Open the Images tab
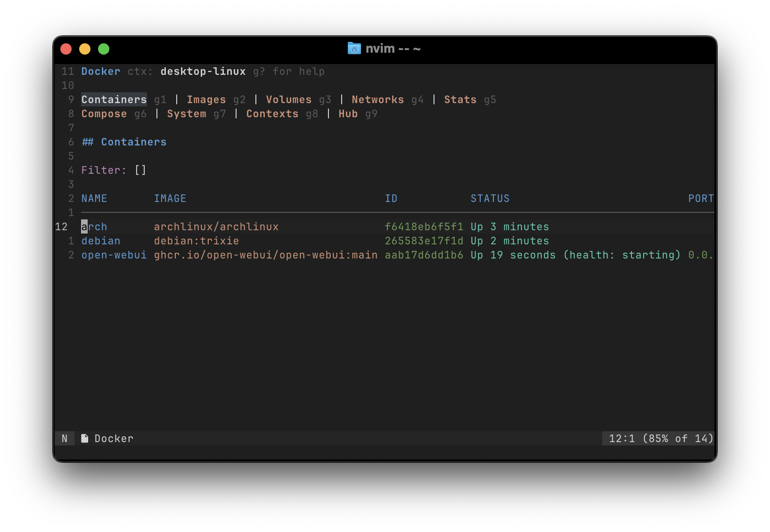 [206, 99]
